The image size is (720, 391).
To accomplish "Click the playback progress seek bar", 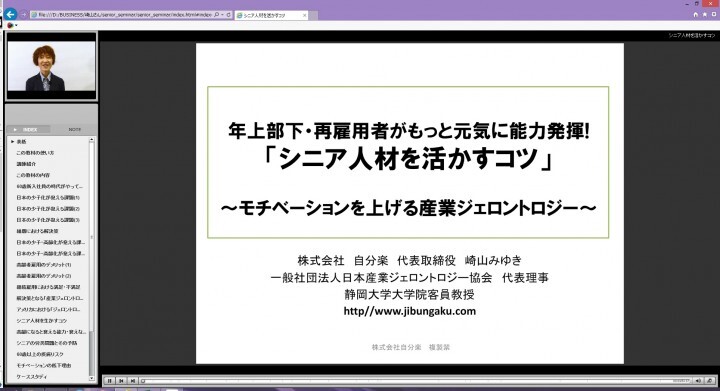I will point(416,380).
